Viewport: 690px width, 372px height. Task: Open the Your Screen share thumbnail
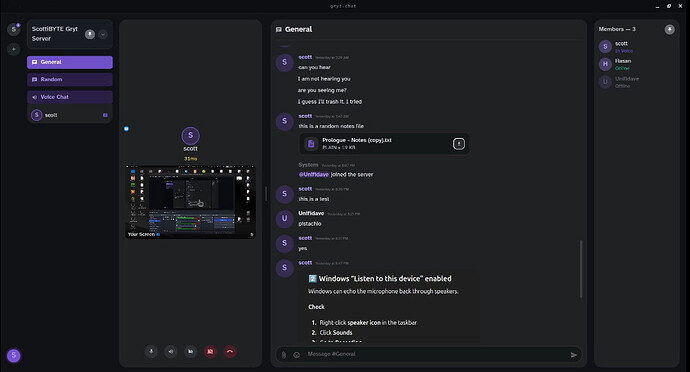pyautogui.click(x=190, y=202)
